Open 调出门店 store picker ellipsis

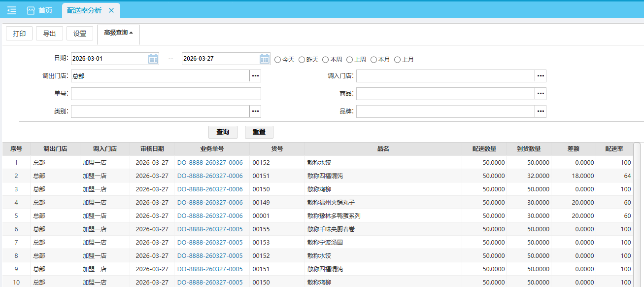(255, 76)
